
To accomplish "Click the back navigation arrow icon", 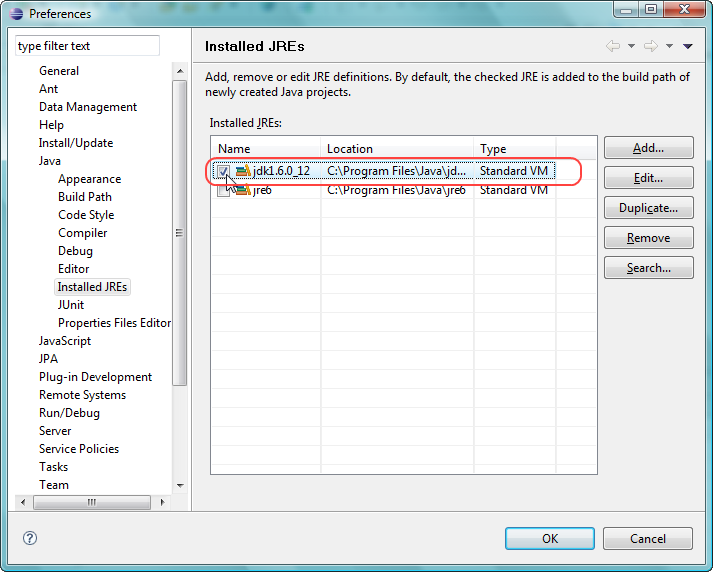I will [x=612, y=46].
